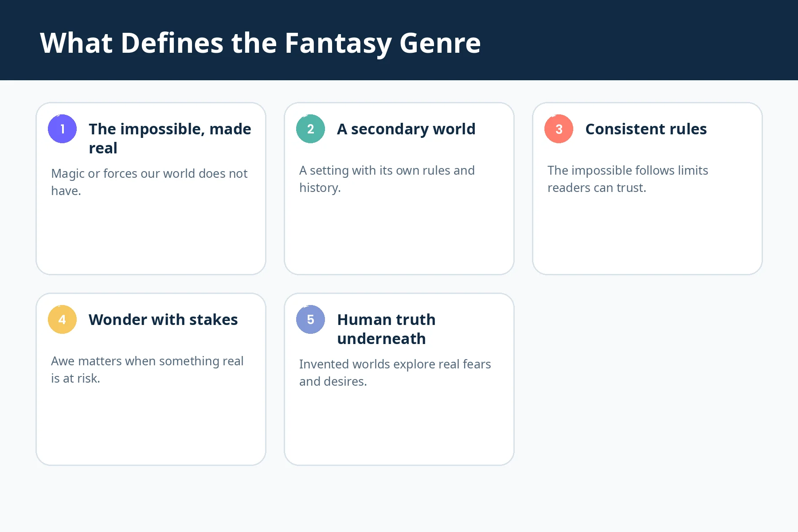Select text 'A setting with its own rules and history.'
798x532 pixels.
pyautogui.click(x=387, y=179)
